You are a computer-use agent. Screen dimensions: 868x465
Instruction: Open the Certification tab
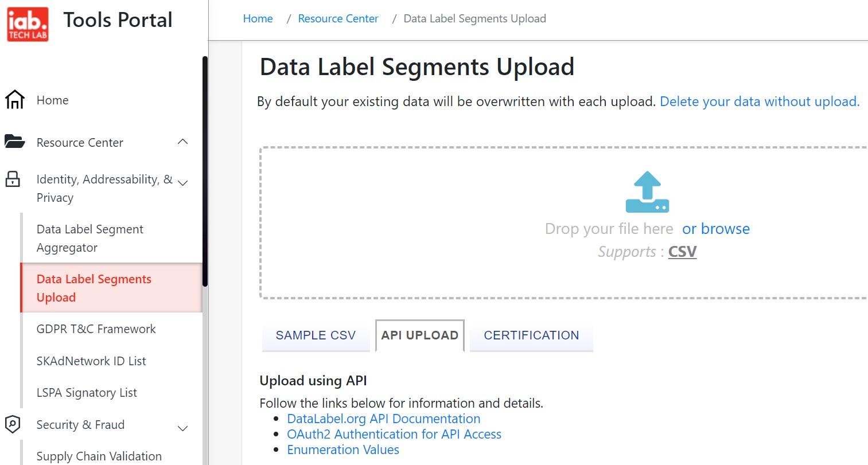[x=531, y=335]
